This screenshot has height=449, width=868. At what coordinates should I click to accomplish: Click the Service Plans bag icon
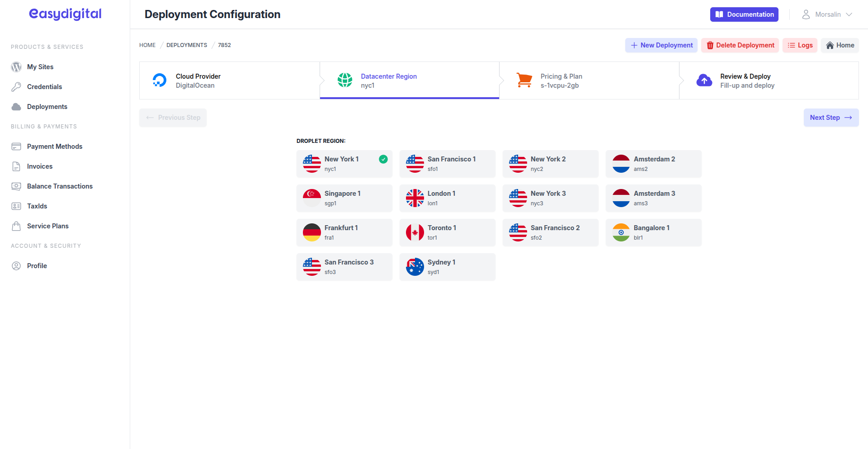[x=16, y=226]
